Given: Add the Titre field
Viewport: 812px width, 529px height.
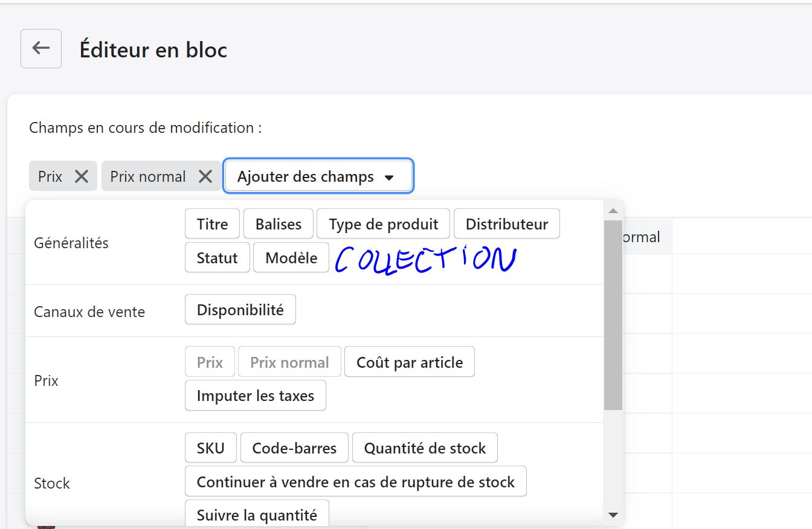Looking at the screenshot, I should 212,224.
